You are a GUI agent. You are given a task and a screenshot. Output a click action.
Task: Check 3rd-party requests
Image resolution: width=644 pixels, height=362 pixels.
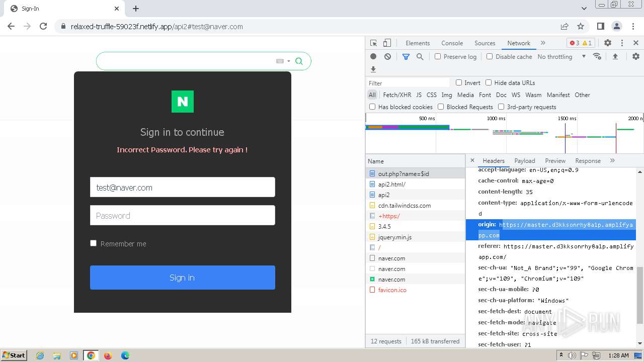click(x=501, y=107)
